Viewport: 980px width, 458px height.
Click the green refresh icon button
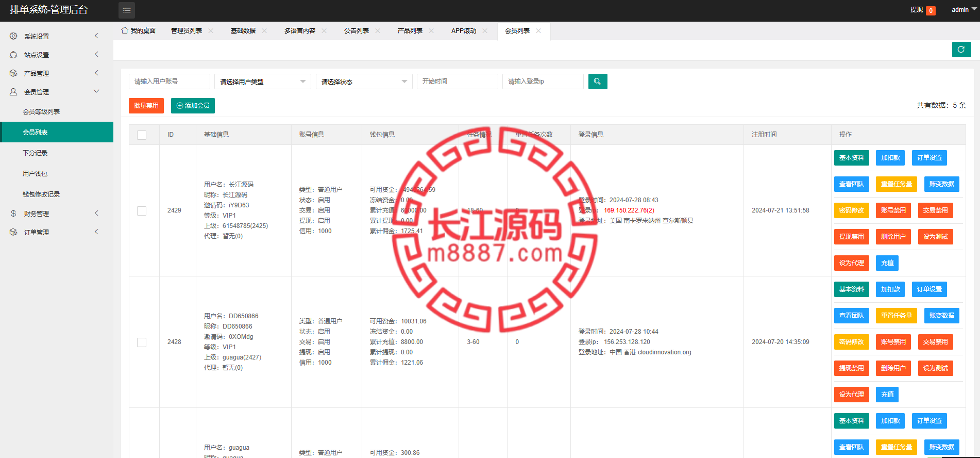click(961, 50)
